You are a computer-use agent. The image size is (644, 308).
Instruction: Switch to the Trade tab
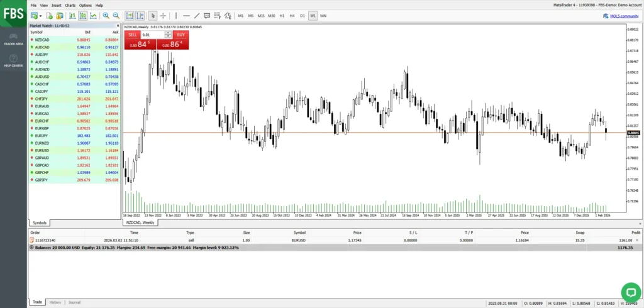37,302
